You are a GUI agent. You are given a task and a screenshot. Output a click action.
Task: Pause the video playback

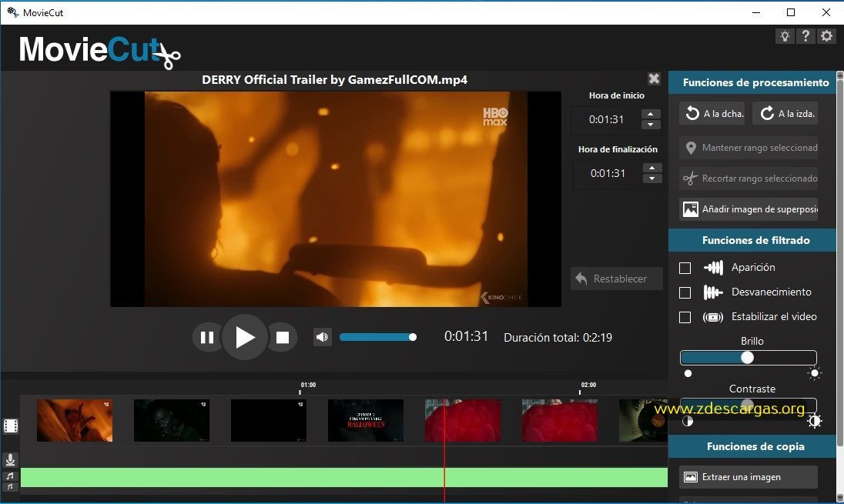tap(207, 337)
